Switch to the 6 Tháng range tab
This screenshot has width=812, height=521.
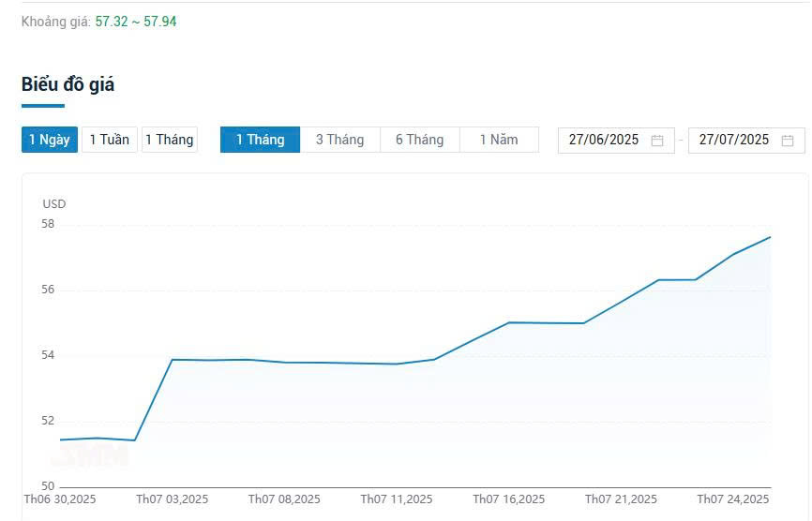click(419, 140)
